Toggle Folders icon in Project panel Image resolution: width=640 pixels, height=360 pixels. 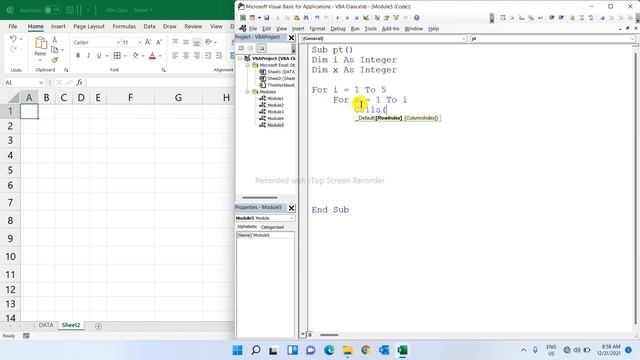coord(262,48)
